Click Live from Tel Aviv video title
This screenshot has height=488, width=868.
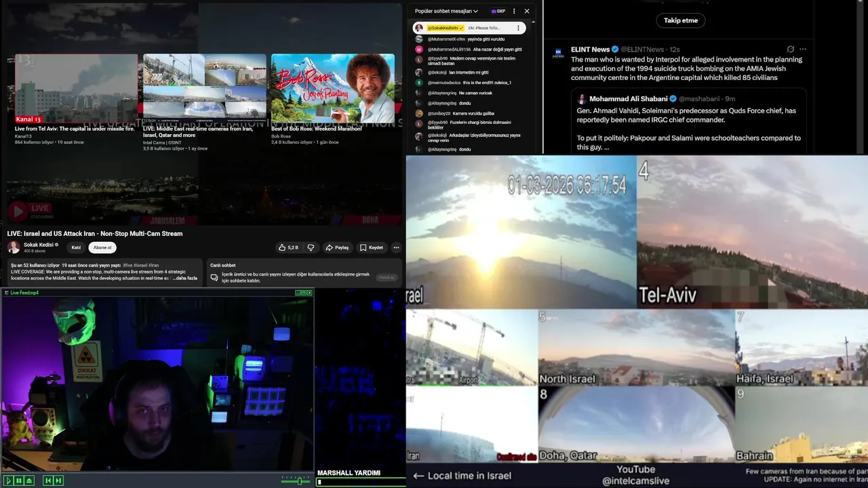click(x=75, y=129)
